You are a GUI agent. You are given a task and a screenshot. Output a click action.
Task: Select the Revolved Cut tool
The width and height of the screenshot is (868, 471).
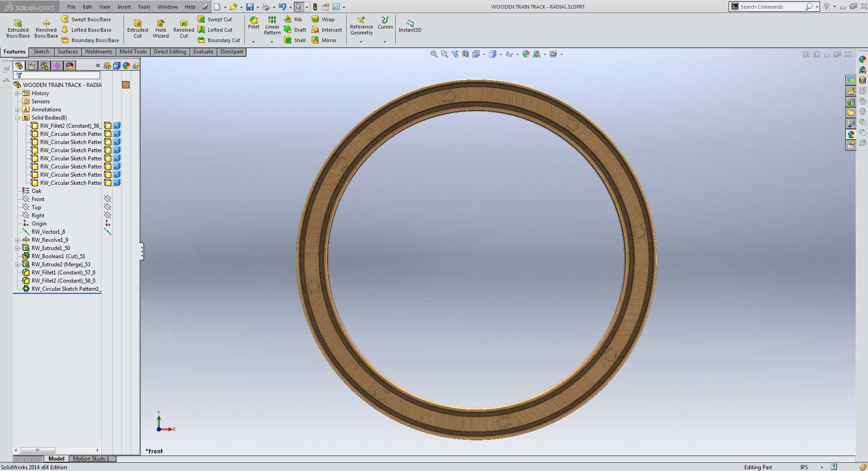coord(184,29)
